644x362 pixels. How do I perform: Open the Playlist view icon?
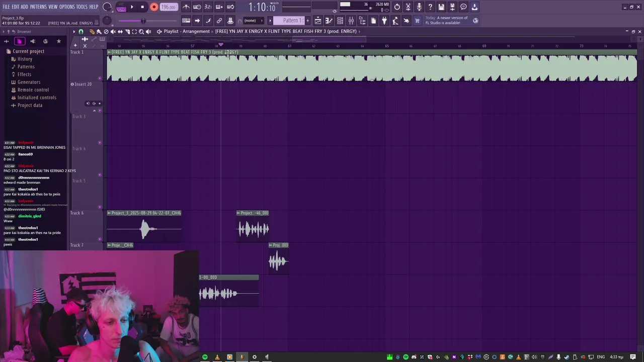pos(318,21)
